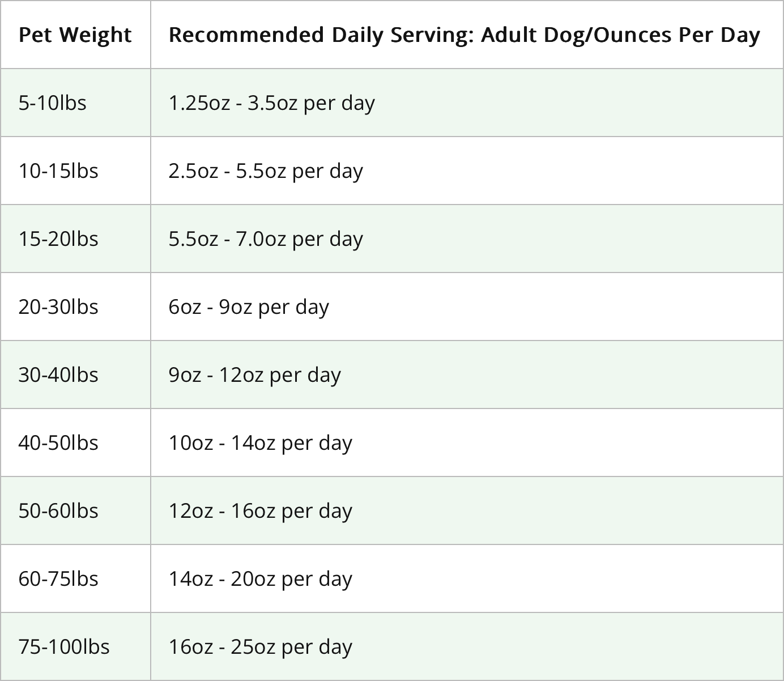Select the 12oz - 16oz per day cell
Viewport: 784px width, 681px height.
[260, 511]
